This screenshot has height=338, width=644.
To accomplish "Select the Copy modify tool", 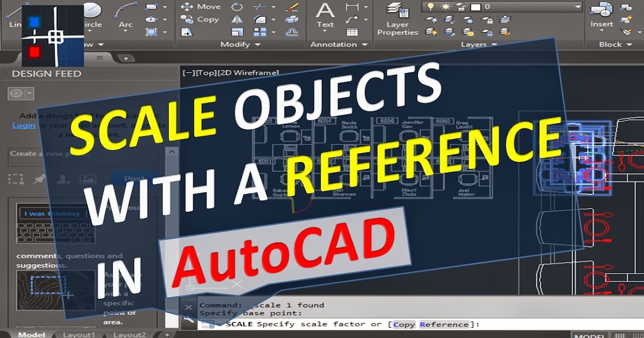I will click(201, 18).
